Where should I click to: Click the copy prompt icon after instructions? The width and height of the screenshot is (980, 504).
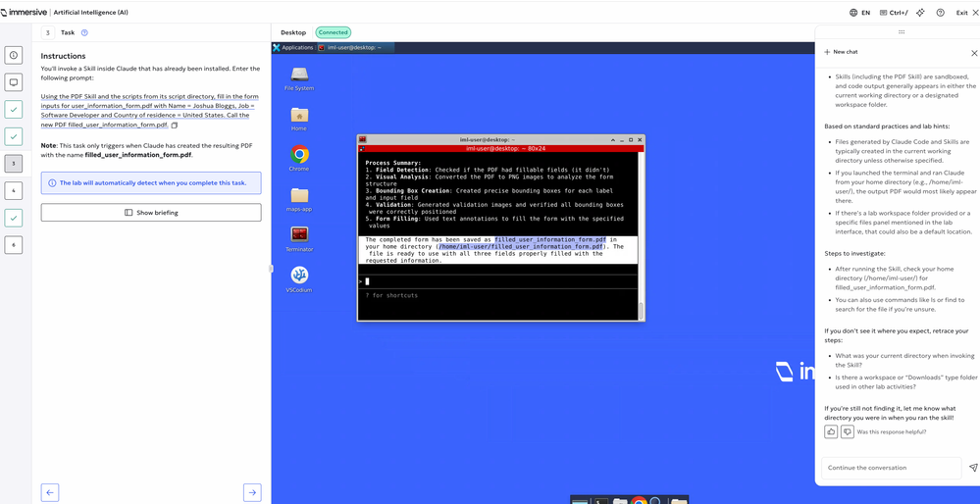tap(175, 126)
